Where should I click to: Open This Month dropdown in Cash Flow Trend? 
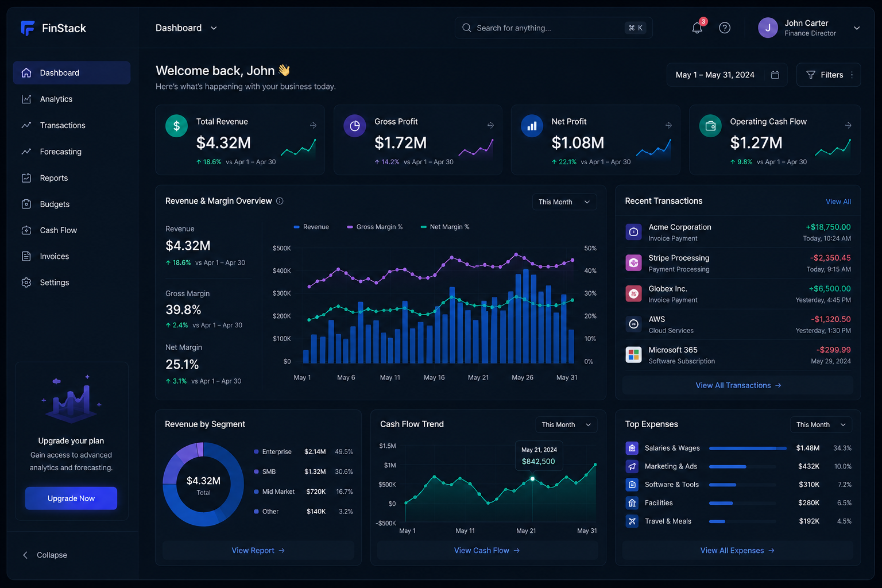566,424
